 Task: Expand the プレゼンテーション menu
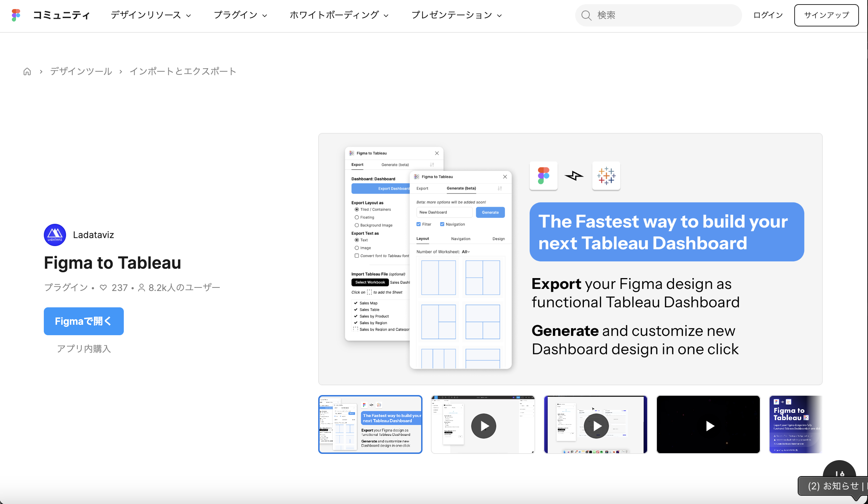click(457, 15)
